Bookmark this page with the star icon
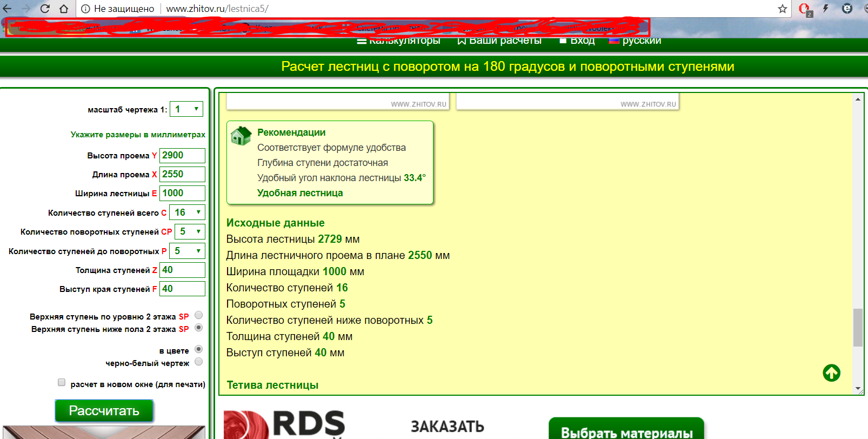Viewport: 868px width, 439px height. [x=782, y=9]
